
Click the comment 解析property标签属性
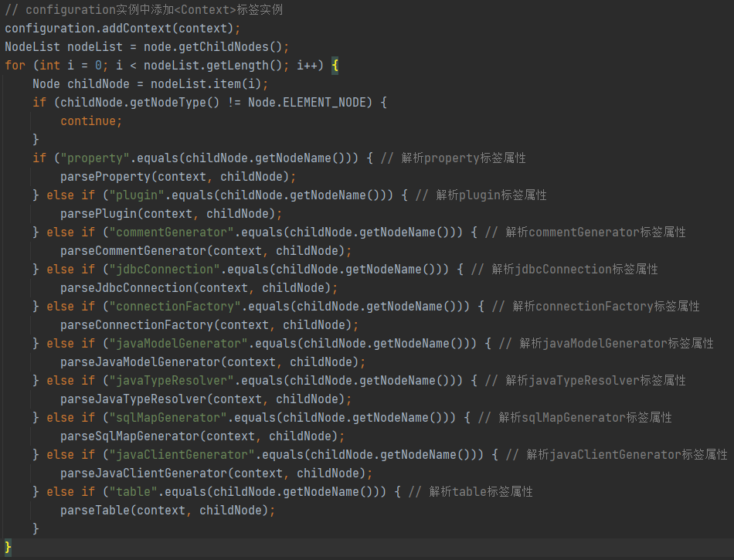[x=453, y=158]
